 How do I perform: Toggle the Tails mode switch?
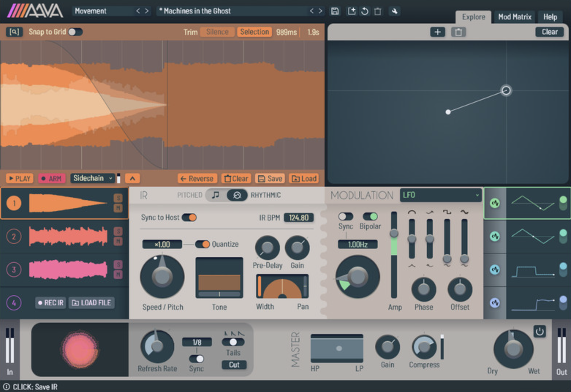233,342
